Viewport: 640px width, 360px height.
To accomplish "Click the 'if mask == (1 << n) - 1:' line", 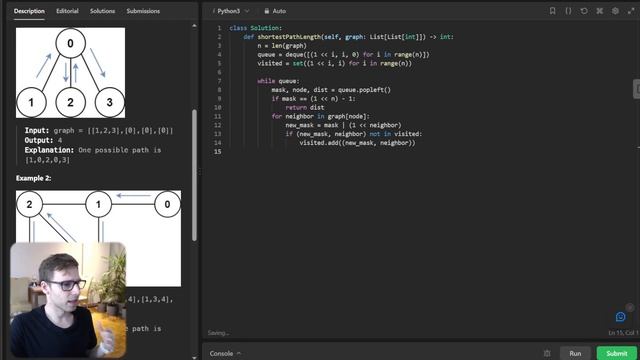I will pyautogui.click(x=313, y=99).
